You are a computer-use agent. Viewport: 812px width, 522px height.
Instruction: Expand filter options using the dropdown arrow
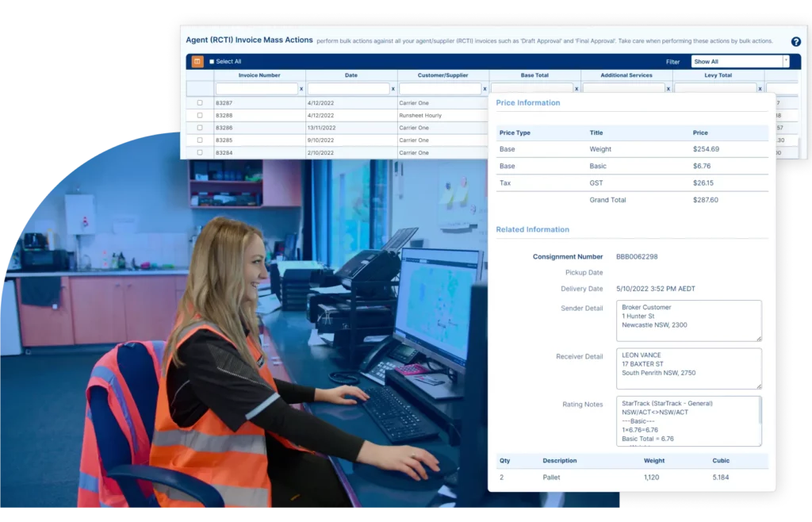click(x=786, y=61)
